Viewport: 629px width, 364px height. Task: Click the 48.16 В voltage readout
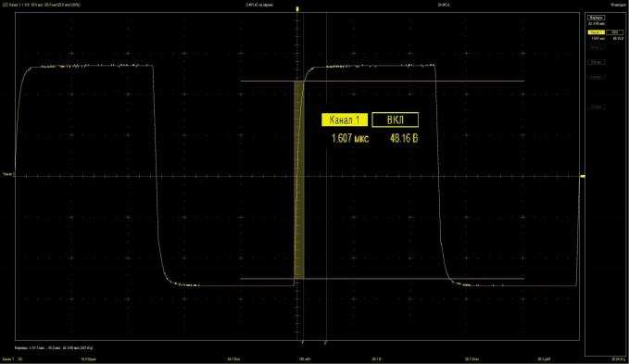(404, 139)
